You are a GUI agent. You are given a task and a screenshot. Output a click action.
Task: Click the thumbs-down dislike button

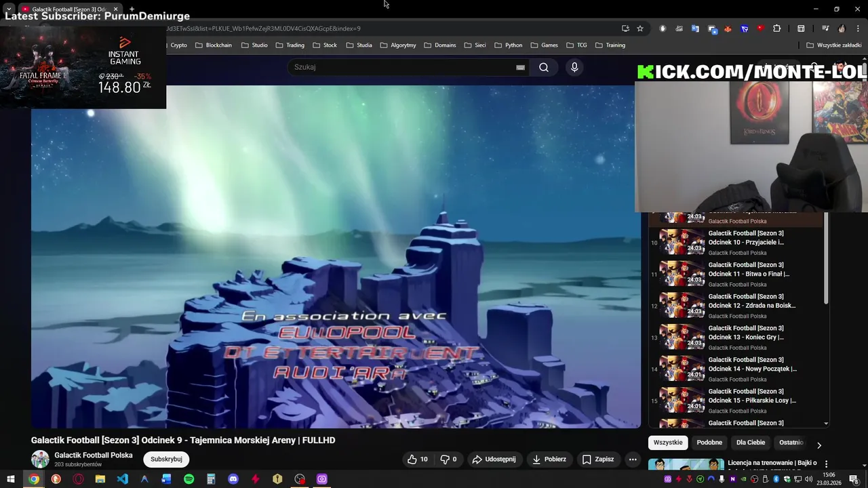[448, 459]
